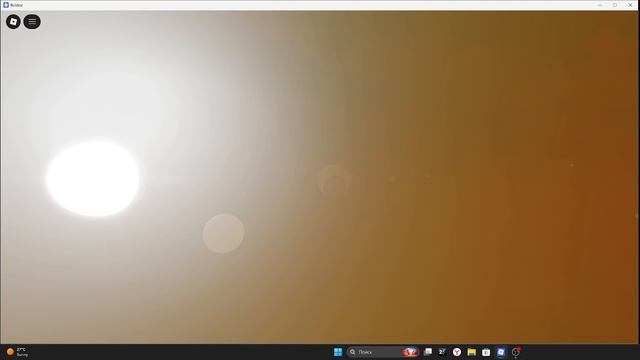Open the taskbar icon right of Task View
This screenshot has height=360, width=640.
click(442, 352)
